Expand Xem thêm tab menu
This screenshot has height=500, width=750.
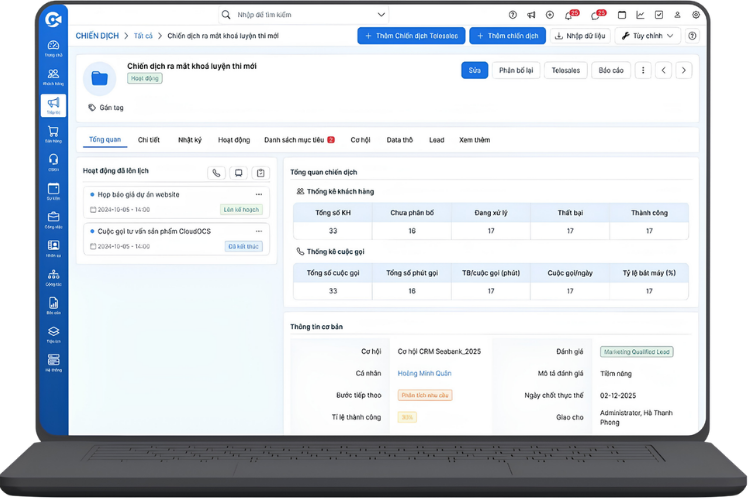click(x=474, y=140)
